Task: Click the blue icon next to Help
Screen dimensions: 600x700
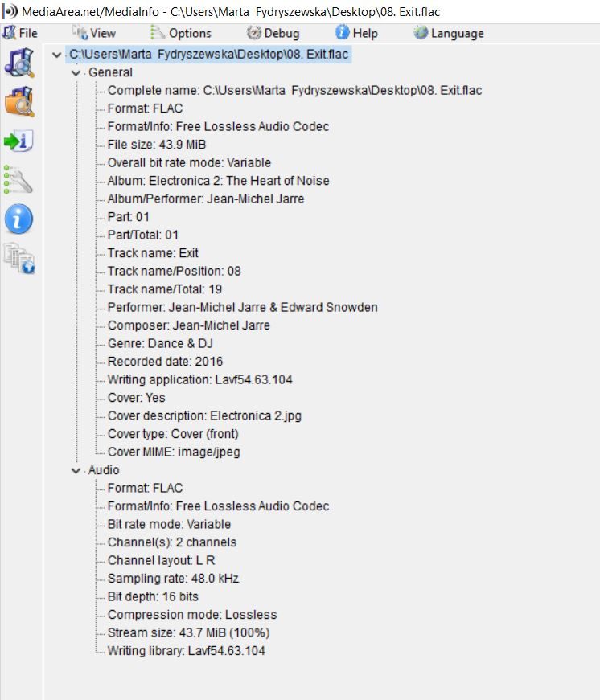Action: tap(342, 33)
